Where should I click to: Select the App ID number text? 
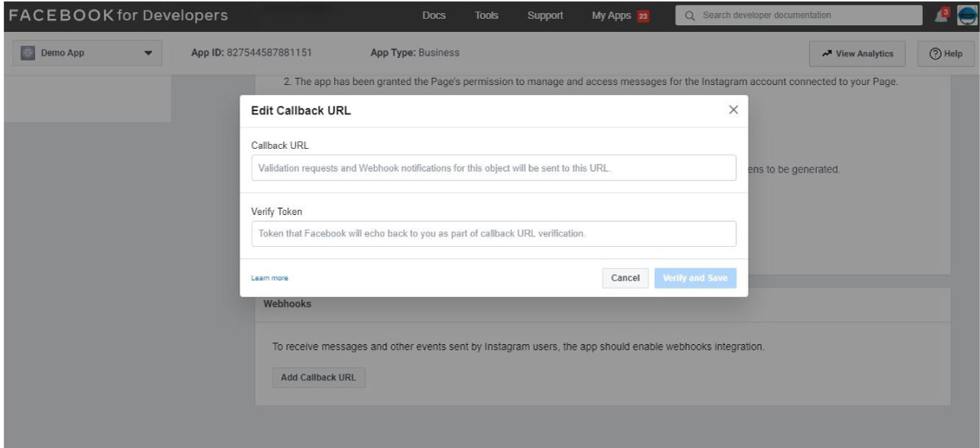point(271,53)
